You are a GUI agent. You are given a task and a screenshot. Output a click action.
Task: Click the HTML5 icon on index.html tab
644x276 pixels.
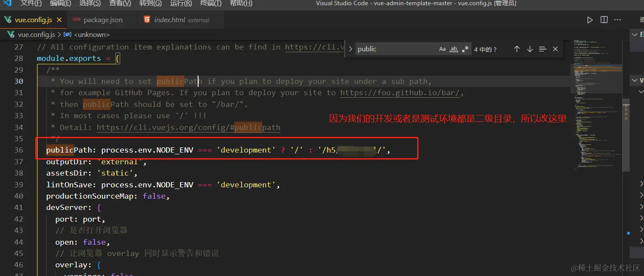pyautogui.click(x=147, y=20)
